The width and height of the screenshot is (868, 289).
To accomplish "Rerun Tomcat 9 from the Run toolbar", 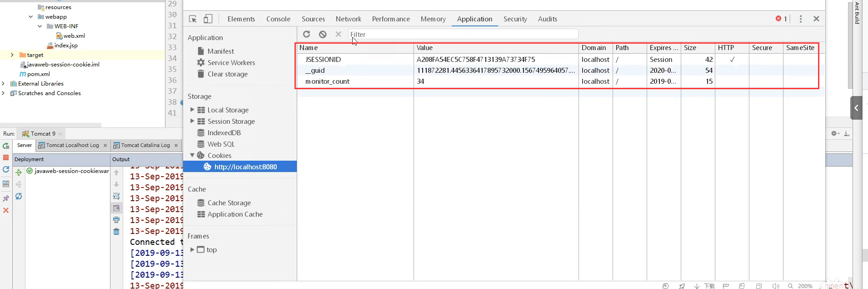I will pyautogui.click(x=6, y=146).
